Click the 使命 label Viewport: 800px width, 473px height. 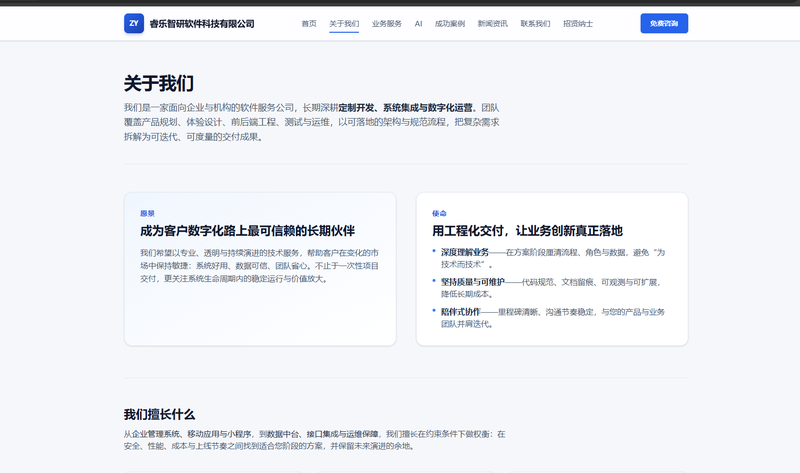tap(439, 213)
